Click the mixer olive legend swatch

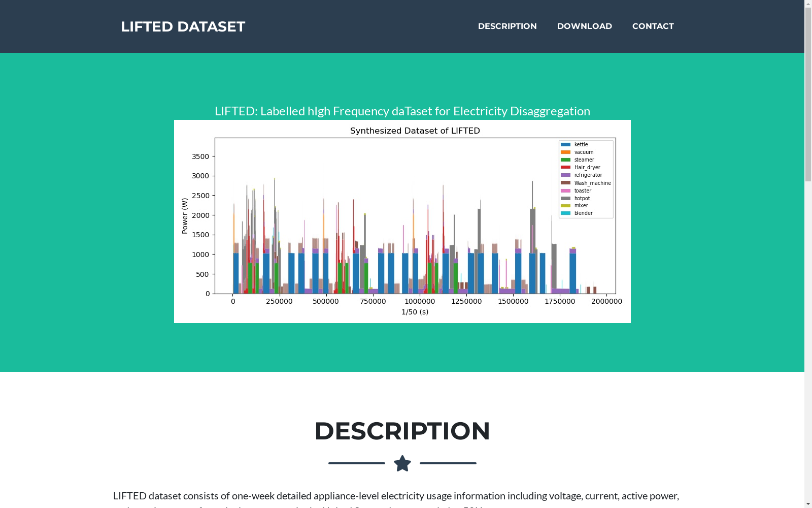coord(565,206)
